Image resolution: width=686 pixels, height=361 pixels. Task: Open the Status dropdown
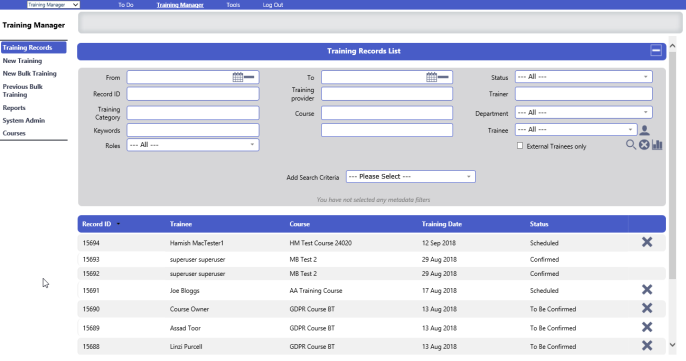pos(584,77)
